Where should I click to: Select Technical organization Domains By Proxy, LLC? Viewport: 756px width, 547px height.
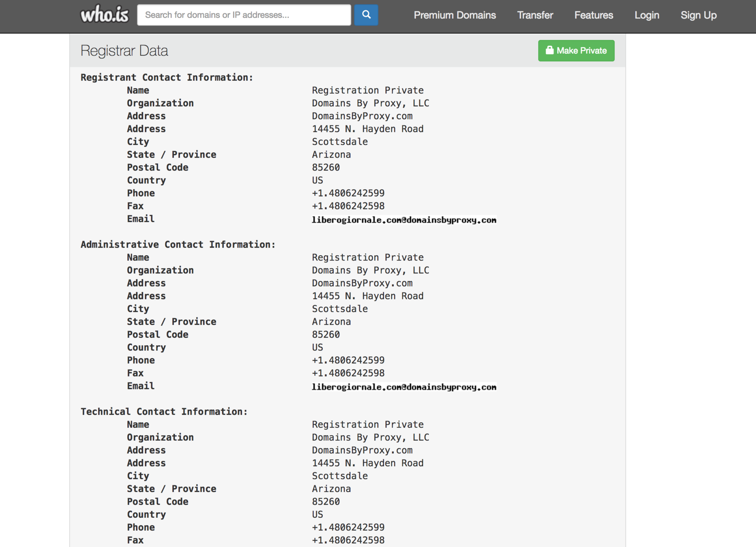[370, 437]
